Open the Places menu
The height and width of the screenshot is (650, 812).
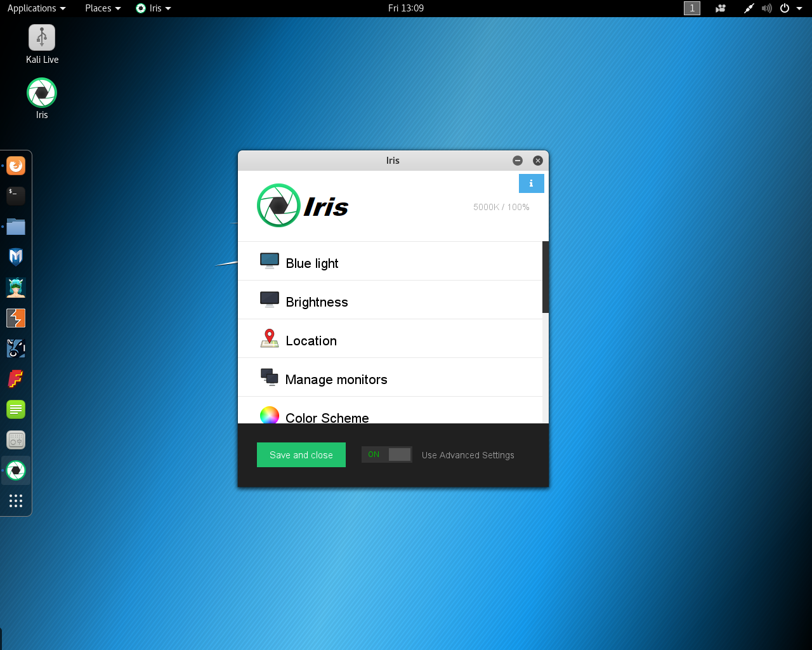click(103, 8)
